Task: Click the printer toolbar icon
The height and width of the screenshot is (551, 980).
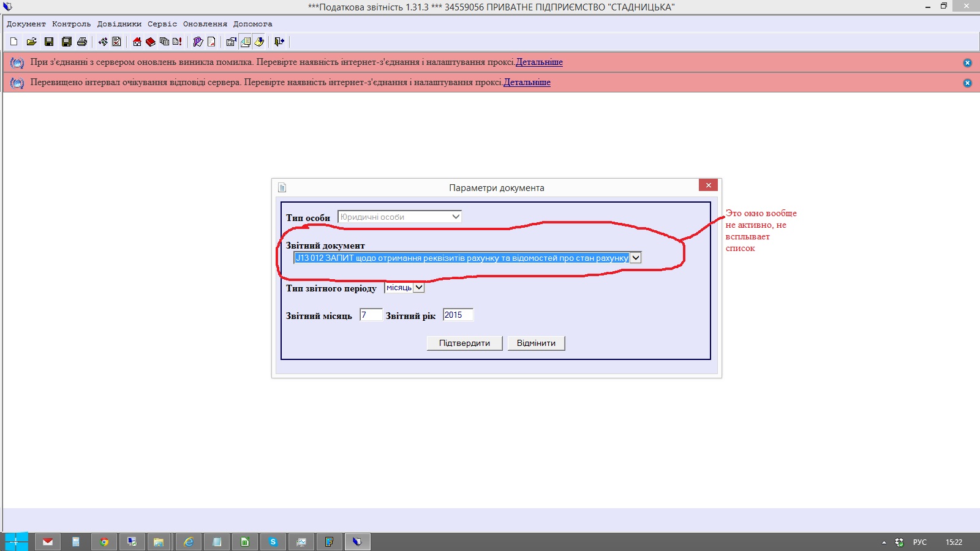Action: 82,42
